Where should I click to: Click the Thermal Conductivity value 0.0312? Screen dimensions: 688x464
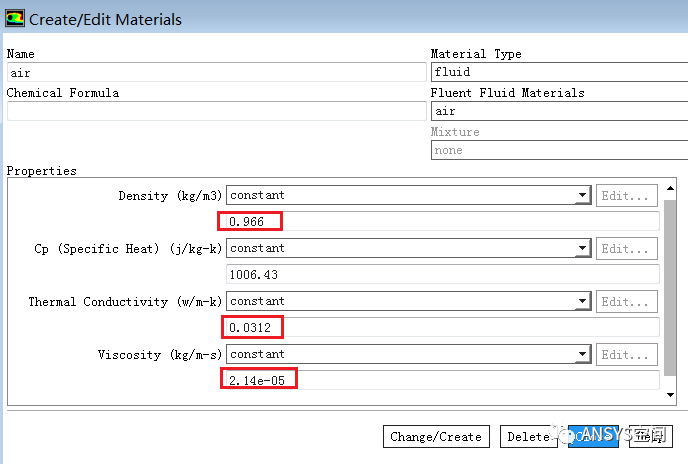440,327
